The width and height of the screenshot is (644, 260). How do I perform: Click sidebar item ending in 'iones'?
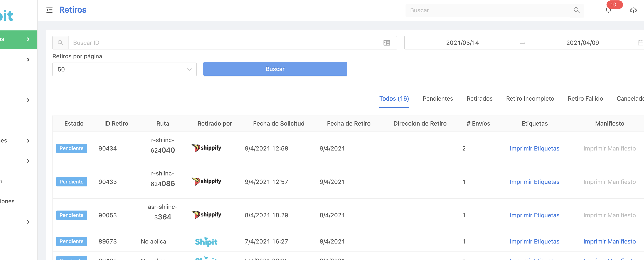point(7,201)
